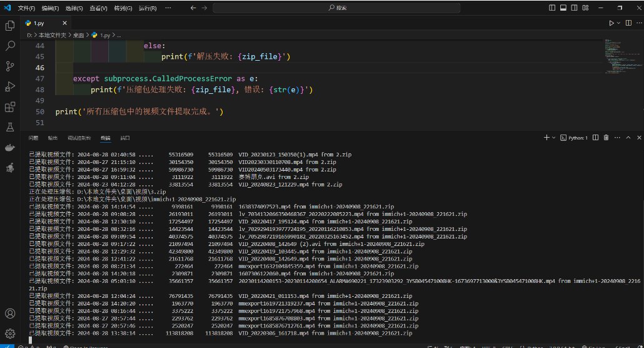Image resolution: width=644 pixels, height=348 pixels.
Task: Split the terminal panel
Action: click(x=595, y=137)
